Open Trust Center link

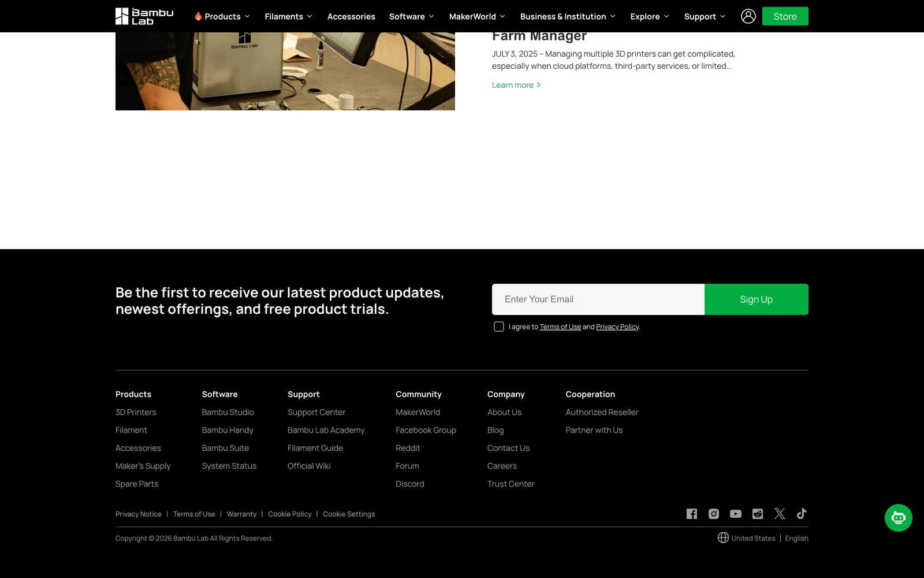511,484
